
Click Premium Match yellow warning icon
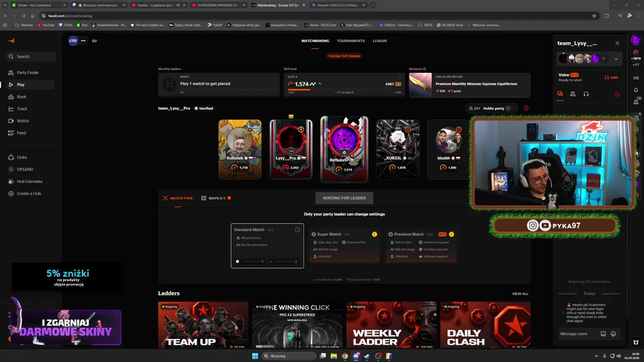coord(451,234)
